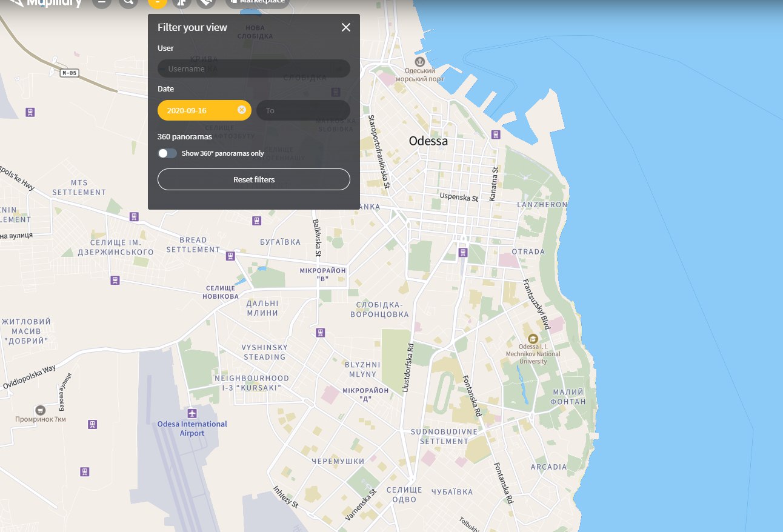This screenshot has height=532, width=783.
Task: Close the Filter your view panel
Action: pyautogui.click(x=346, y=27)
